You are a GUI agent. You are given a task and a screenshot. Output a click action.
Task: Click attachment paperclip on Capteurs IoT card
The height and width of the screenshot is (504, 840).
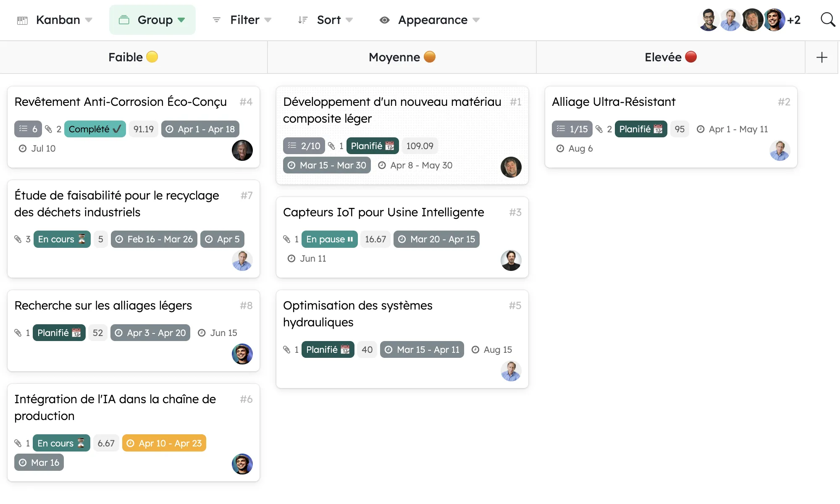pos(287,239)
